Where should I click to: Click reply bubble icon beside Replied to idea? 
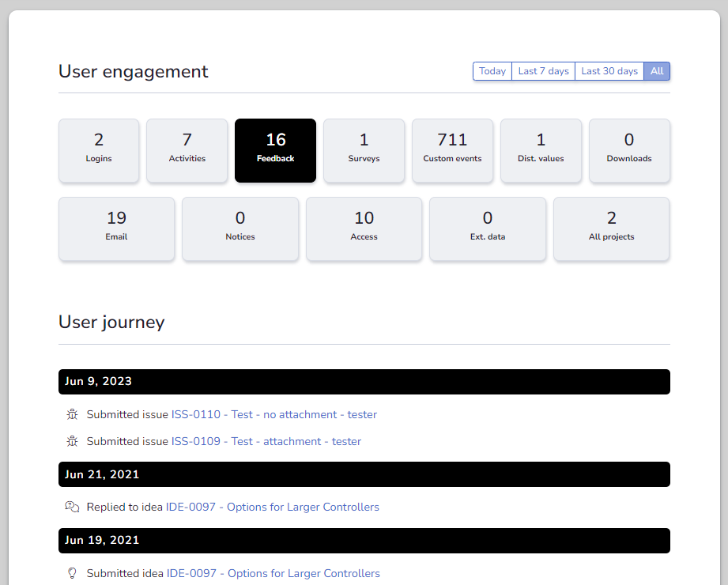click(72, 507)
